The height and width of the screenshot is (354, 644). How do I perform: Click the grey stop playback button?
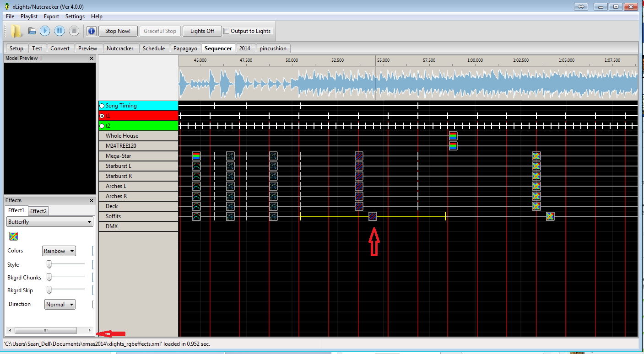(x=74, y=31)
